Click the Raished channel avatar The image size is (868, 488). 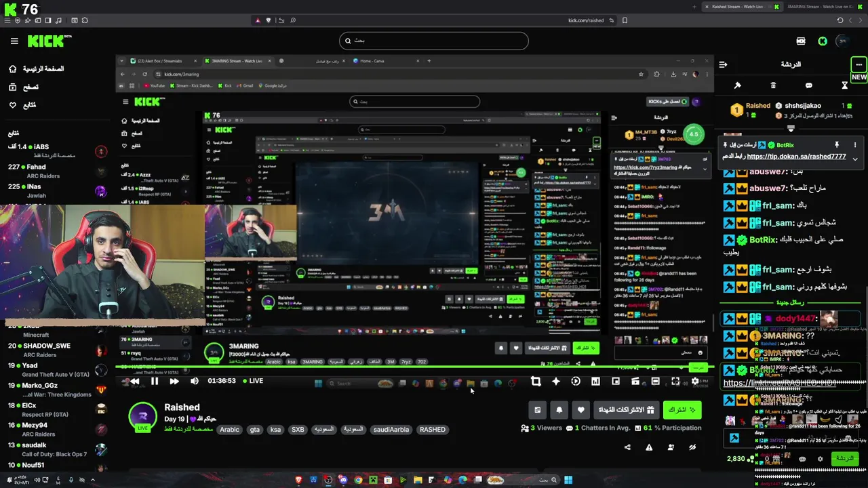pos(143,415)
